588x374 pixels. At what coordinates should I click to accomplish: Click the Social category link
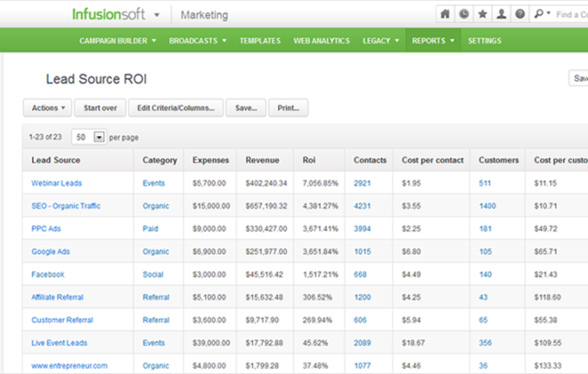(x=153, y=274)
